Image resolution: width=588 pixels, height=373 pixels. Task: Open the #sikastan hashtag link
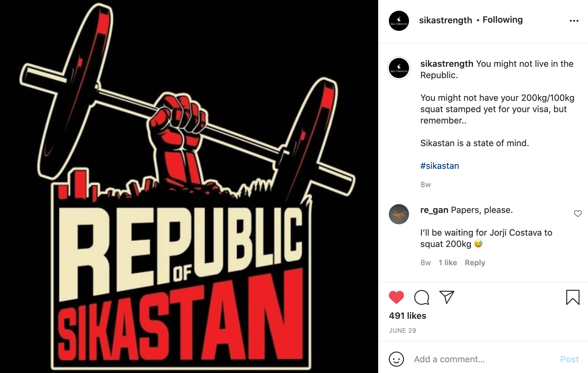(440, 166)
